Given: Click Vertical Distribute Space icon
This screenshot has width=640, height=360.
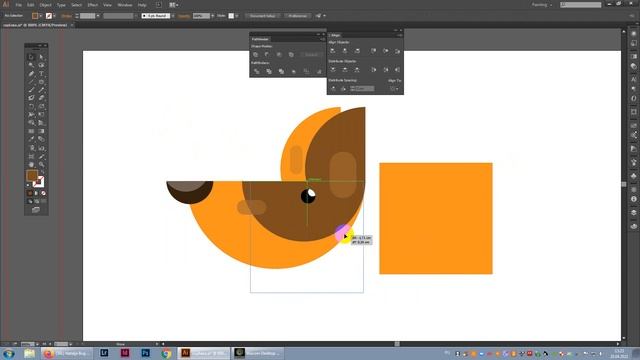Looking at the screenshot, I should [333, 89].
